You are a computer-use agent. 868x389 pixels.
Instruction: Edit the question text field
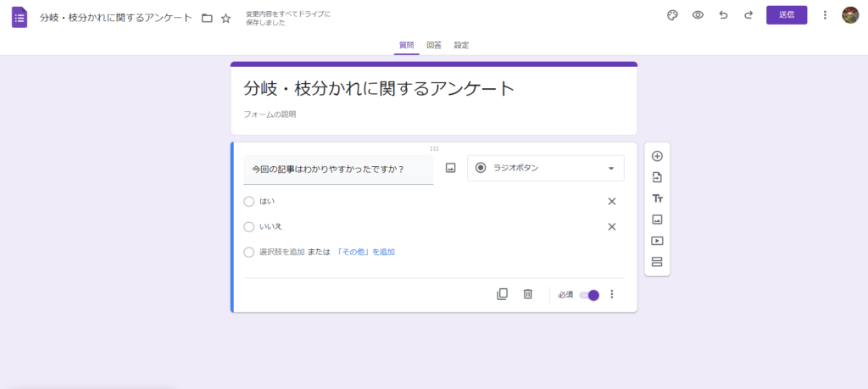coord(338,169)
